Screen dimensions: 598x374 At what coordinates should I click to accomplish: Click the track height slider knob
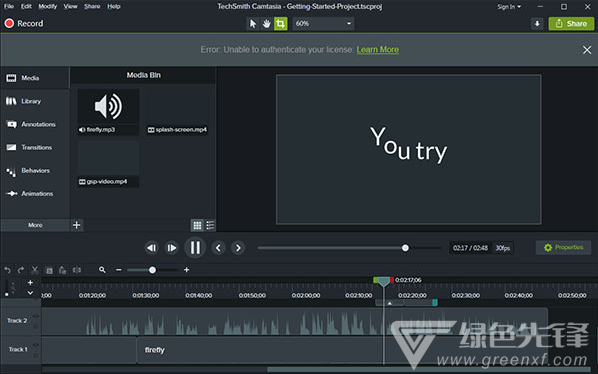(6, 294)
